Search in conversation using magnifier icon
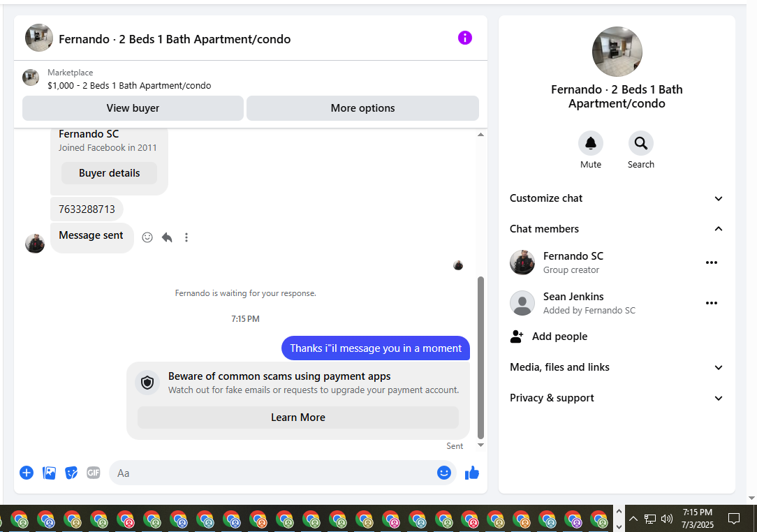The width and height of the screenshot is (757, 532). tap(640, 143)
